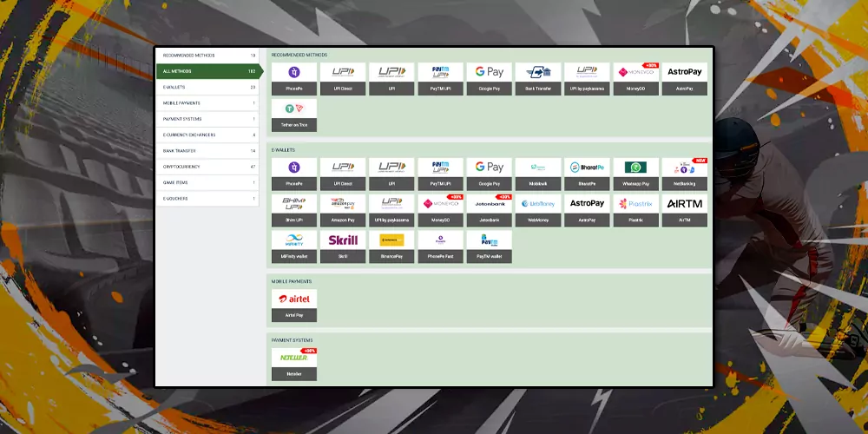Choose Google Pay under Recommended Methods
Image resolution: width=868 pixels, height=434 pixels.
(490, 79)
